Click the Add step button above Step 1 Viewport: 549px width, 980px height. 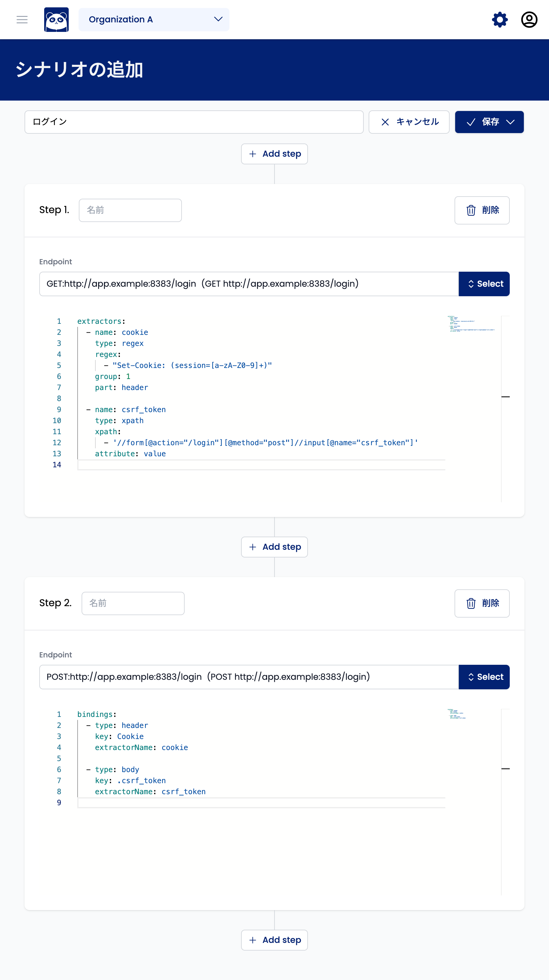274,154
